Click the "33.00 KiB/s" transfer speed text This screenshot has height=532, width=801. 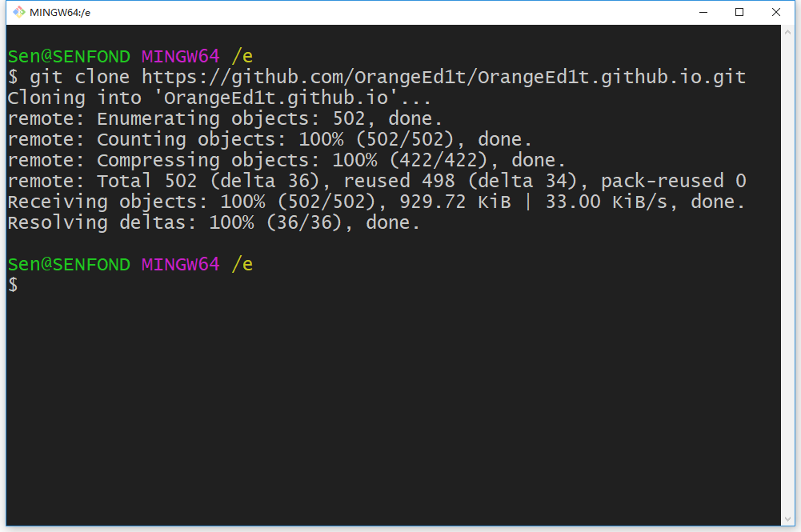[x=606, y=202]
